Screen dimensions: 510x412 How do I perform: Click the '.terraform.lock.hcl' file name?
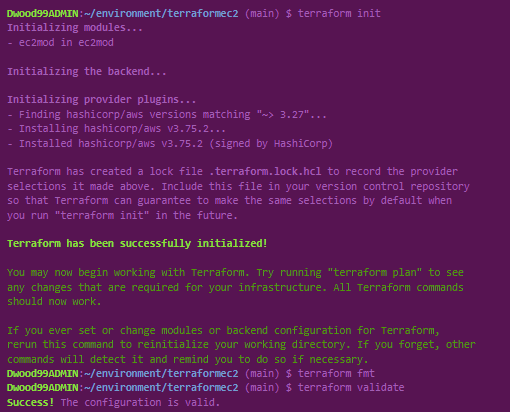pos(265,171)
